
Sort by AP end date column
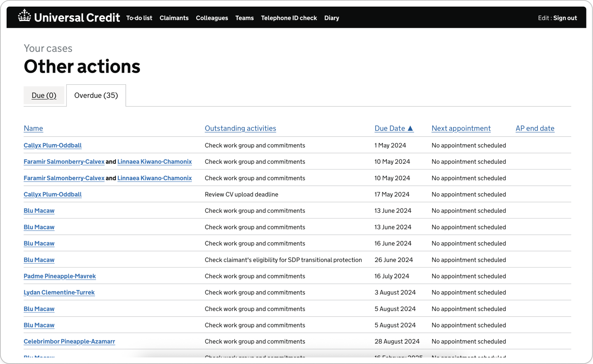pyautogui.click(x=535, y=128)
